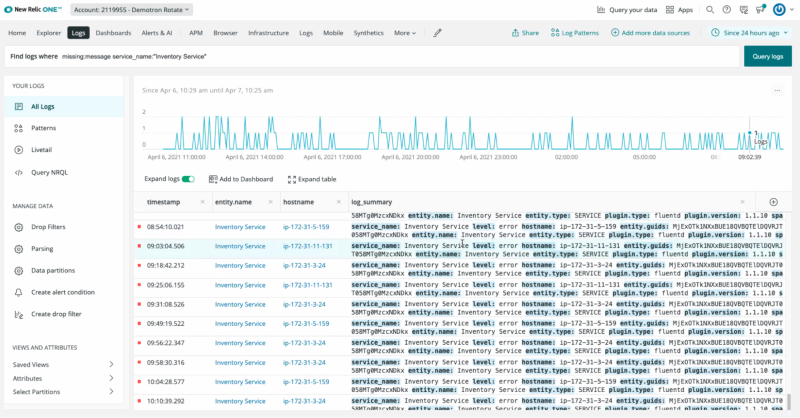Viewport: 800px width, 418px height.
Task: Open the account selector dropdown
Action: click(x=131, y=10)
